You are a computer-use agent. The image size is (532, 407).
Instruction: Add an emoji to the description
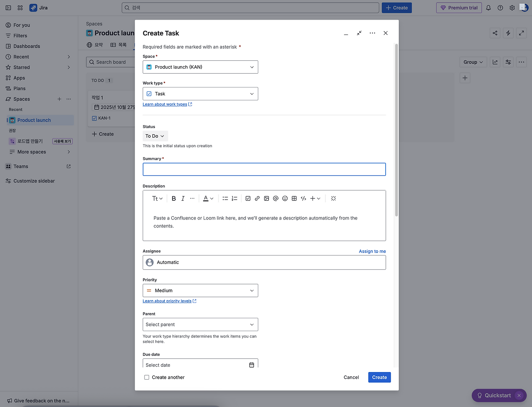click(x=285, y=199)
